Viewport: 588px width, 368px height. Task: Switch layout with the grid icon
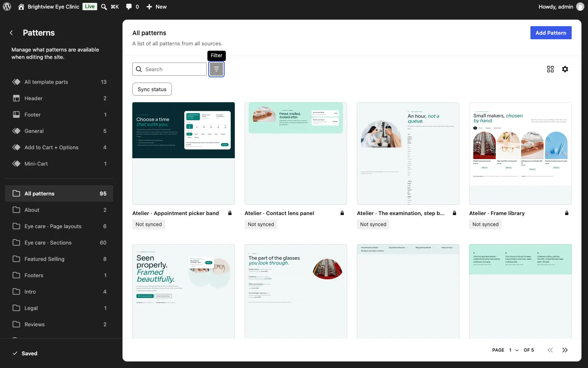pos(550,69)
